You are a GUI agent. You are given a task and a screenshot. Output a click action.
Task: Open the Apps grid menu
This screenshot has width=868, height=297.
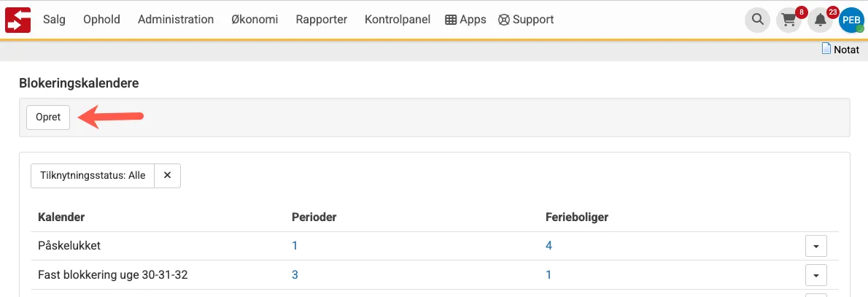coord(465,20)
